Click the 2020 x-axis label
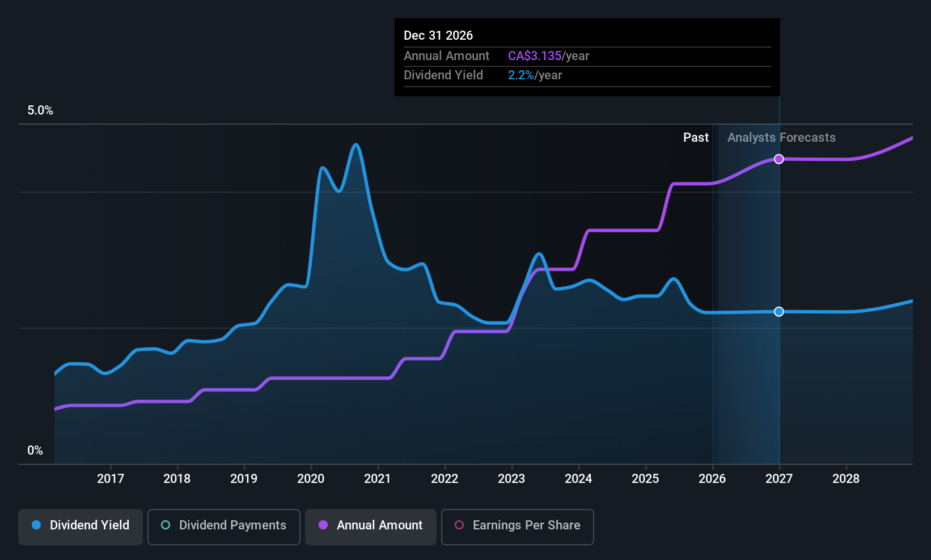This screenshot has height=560, width=931. (x=311, y=478)
